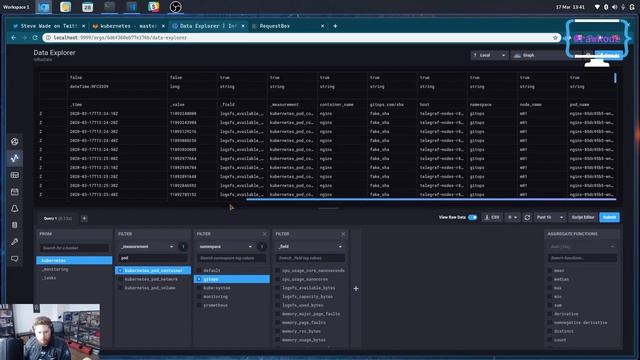Open the Dashboards sidebar icon
640x360 pixels.
click(15, 175)
